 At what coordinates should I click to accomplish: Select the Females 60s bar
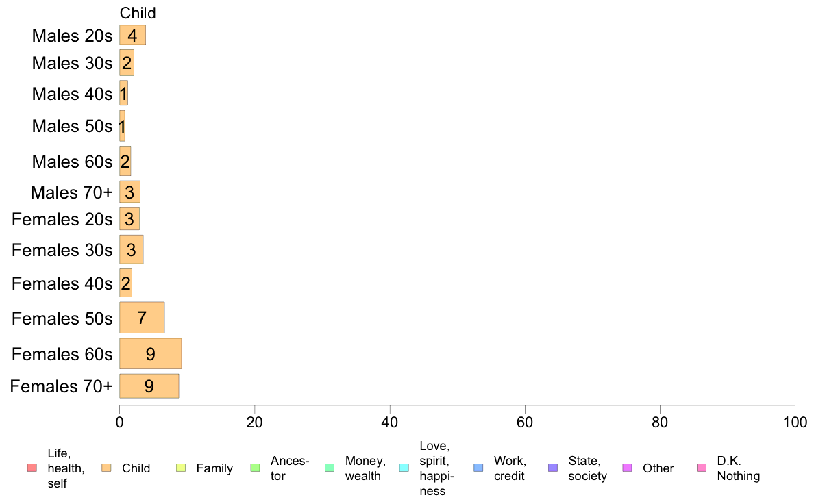151,353
